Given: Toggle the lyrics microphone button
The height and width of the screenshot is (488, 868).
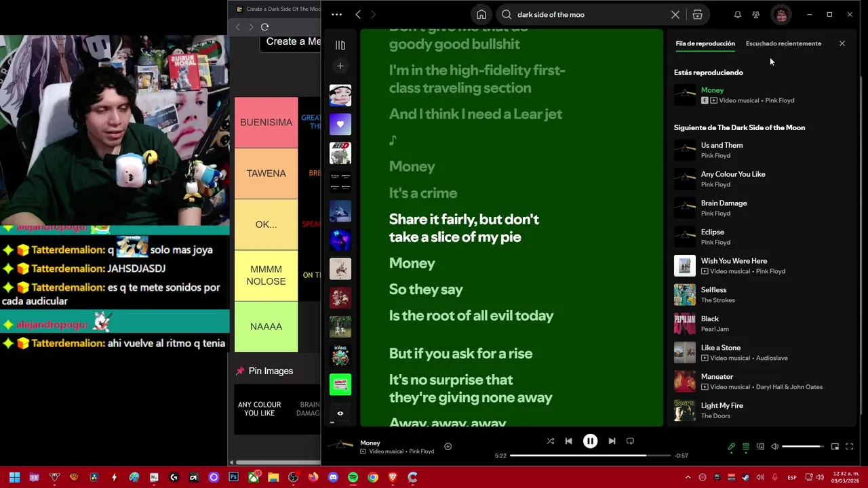Looking at the screenshot, I should pos(732,447).
